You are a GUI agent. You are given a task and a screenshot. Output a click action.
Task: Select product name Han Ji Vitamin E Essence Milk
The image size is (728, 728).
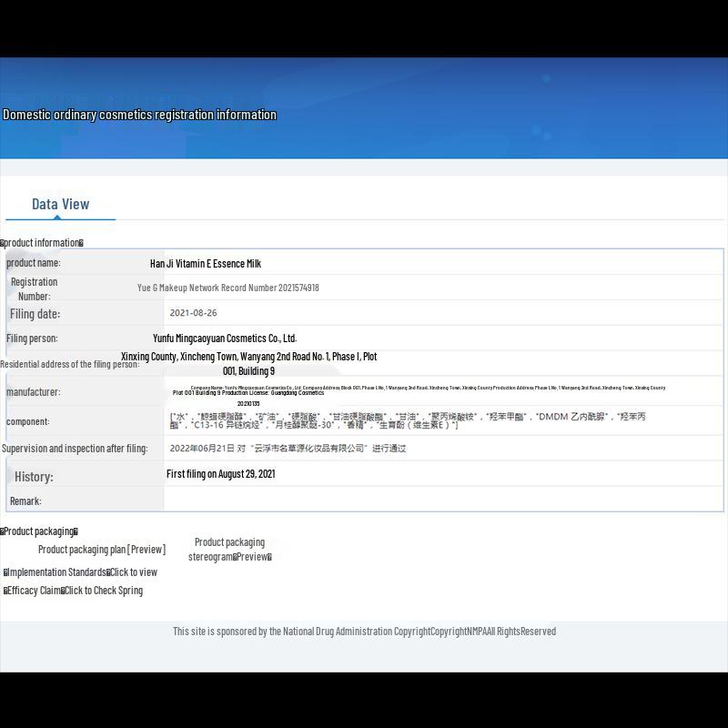pyautogui.click(x=206, y=264)
